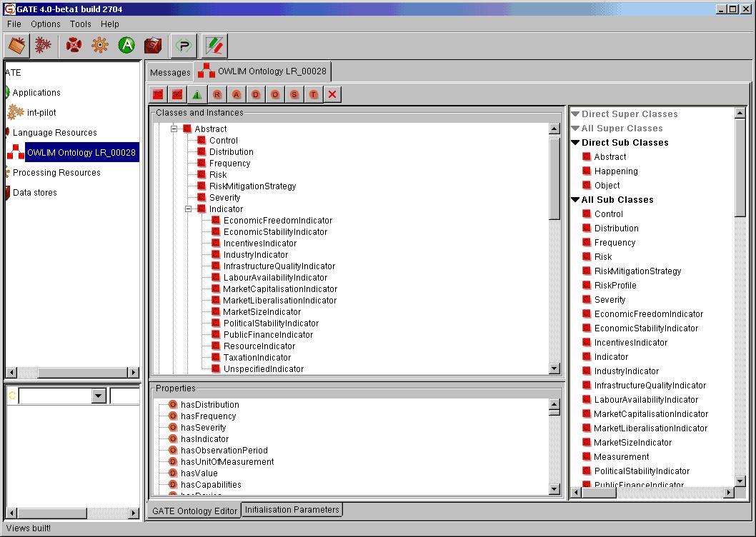Select Object in Direct Sub Classes list
Screen dimensions: 756x537
pyautogui.click(x=607, y=185)
